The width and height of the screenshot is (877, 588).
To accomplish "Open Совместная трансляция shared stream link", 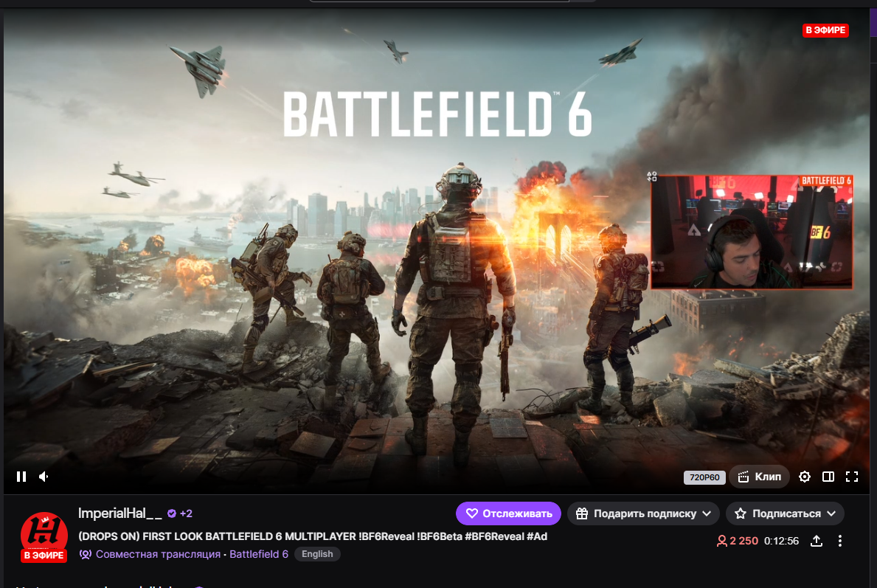I will tap(158, 555).
